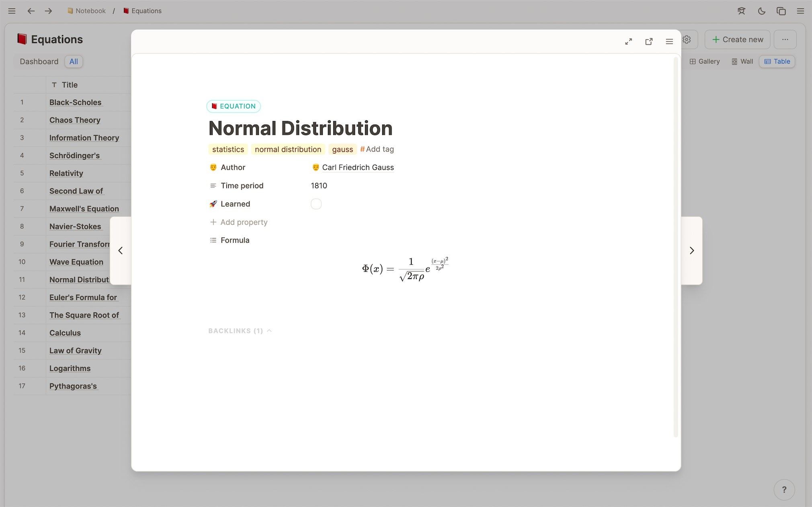Open the application menu at top right
The image size is (812, 507).
[x=800, y=11]
